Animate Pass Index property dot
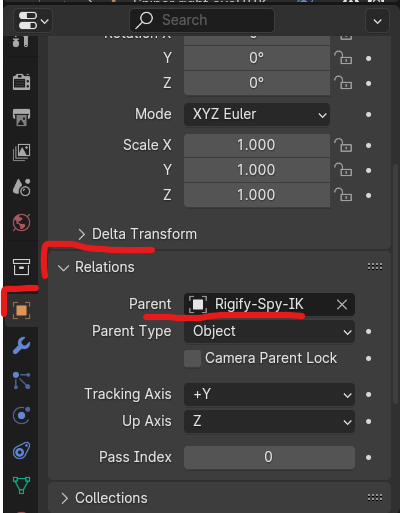The height and width of the screenshot is (513, 400). 368,458
